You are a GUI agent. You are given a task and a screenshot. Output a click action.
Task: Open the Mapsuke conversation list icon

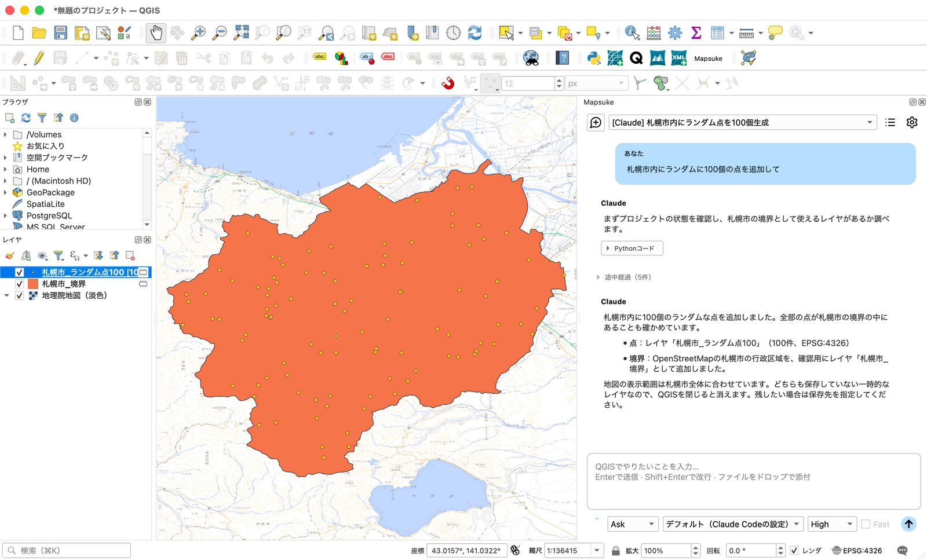tap(890, 122)
